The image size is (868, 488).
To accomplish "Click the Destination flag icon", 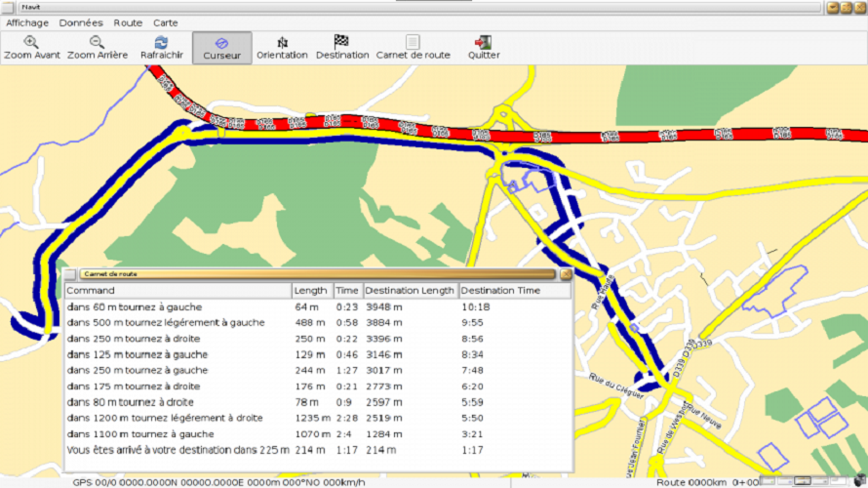I will coord(341,42).
